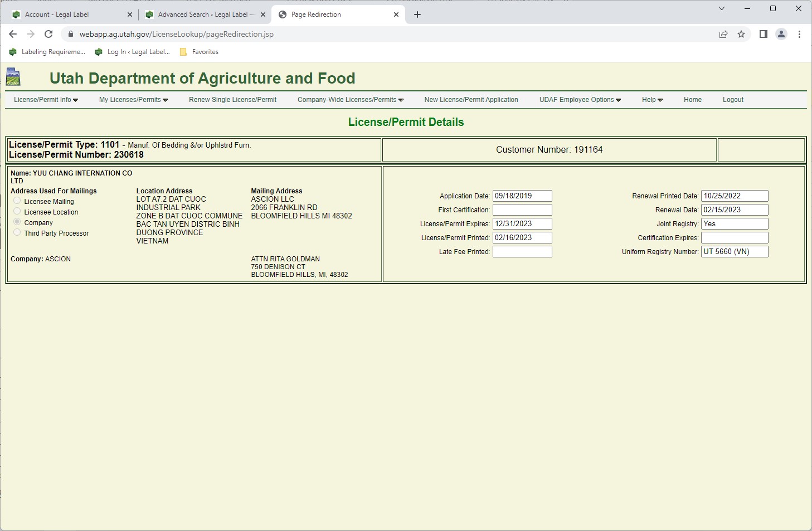Click the Customer Number: 191164 text
Viewport: 812px width, 531px height.
click(549, 150)
